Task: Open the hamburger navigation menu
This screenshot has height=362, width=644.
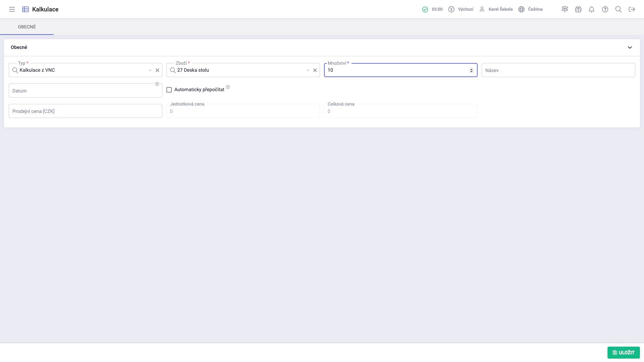Action: (12, 9)
